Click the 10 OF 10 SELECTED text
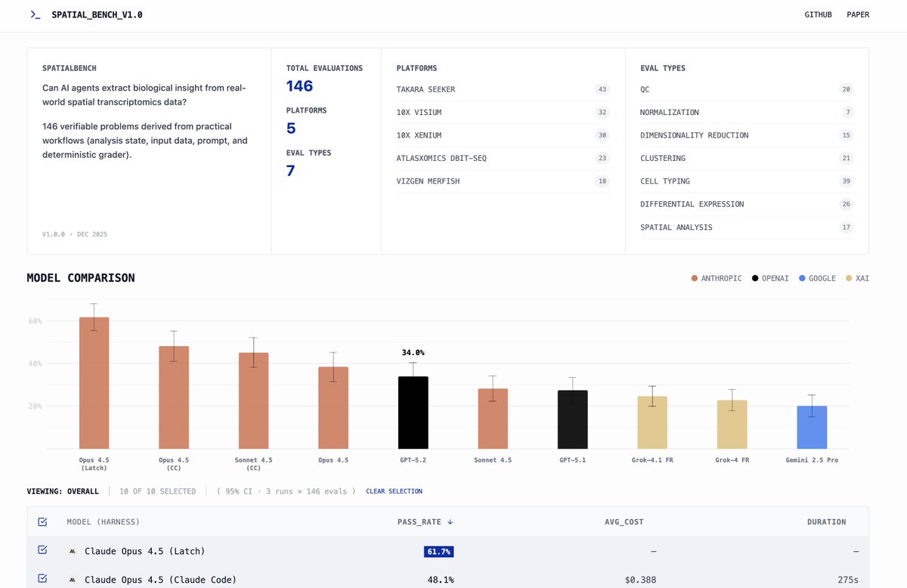This screenshot has width=907, height=588. coord(157,491)
